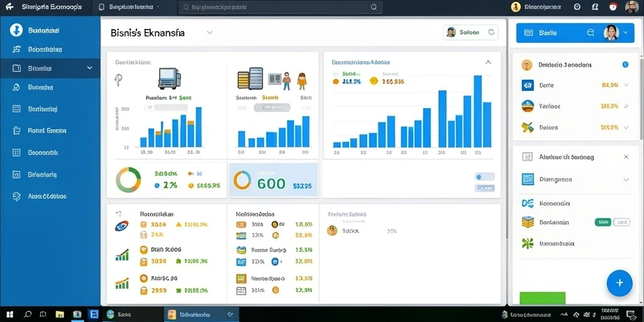
Task: Click the search magnifier in blue header
Action: point(591,33)
